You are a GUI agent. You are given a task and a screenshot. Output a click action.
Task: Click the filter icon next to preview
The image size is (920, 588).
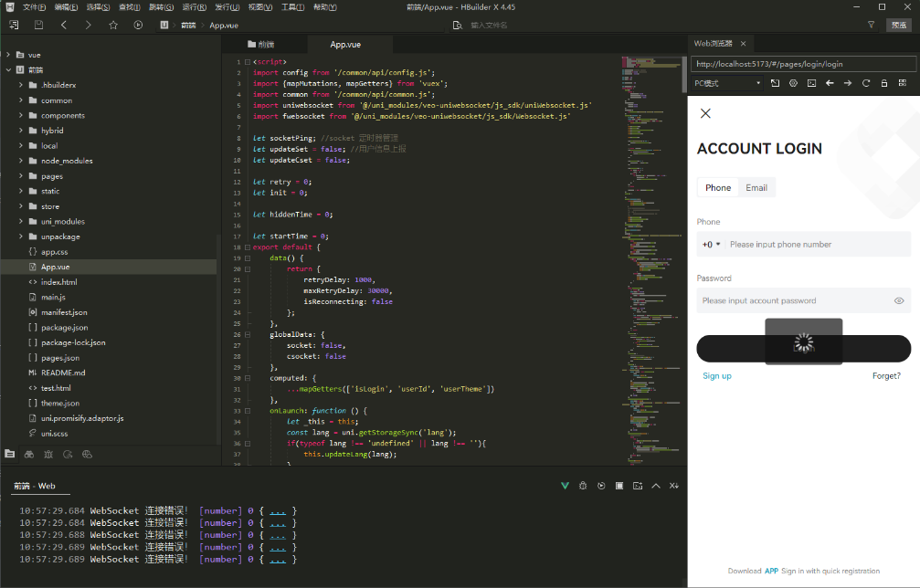click(870, 25)
